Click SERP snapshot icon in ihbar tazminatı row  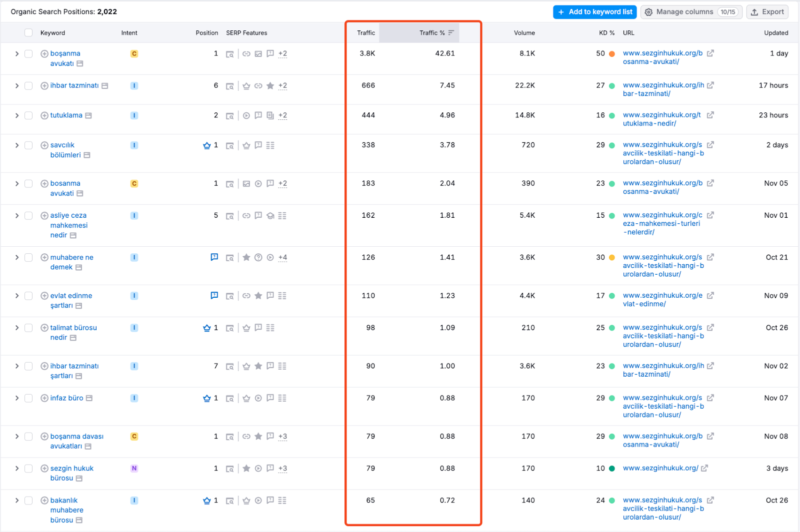(x=229, y=86)
